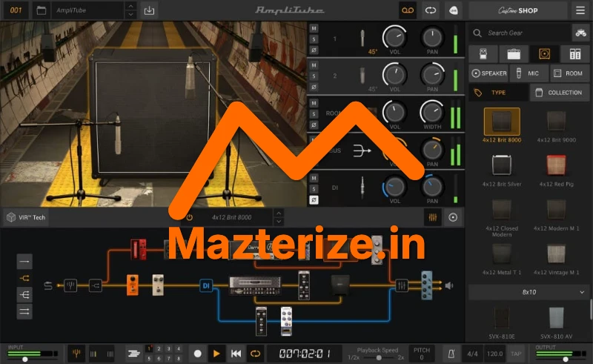Invert phase on mic channel 1
Screen dimensions: 593x364
click(x=314, y=50)
